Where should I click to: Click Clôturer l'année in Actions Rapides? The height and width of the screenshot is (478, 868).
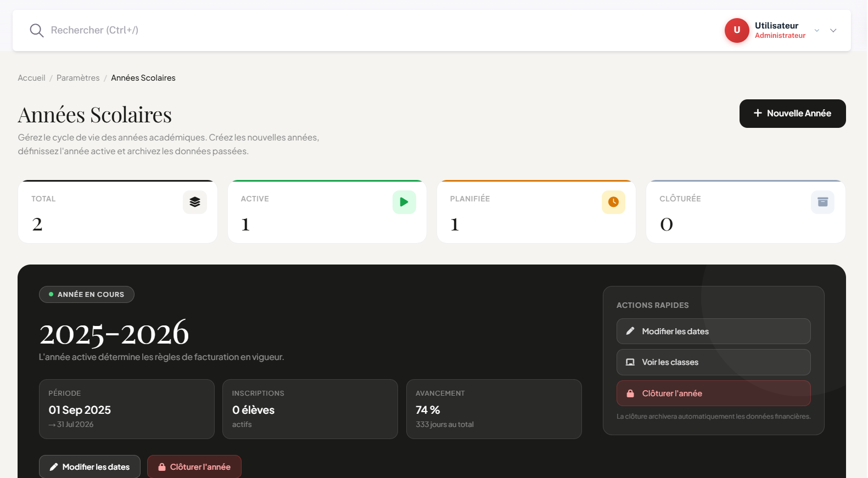click(x=713, y=393)
